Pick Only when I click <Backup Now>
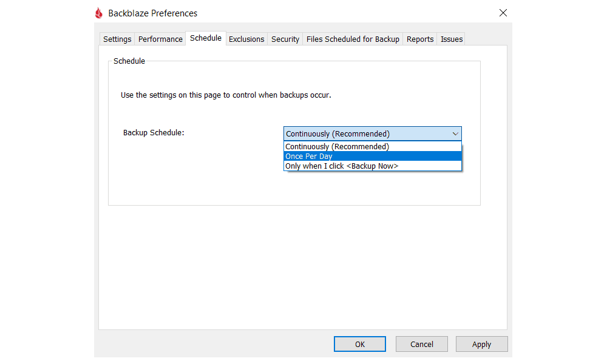 pos(373,166)
